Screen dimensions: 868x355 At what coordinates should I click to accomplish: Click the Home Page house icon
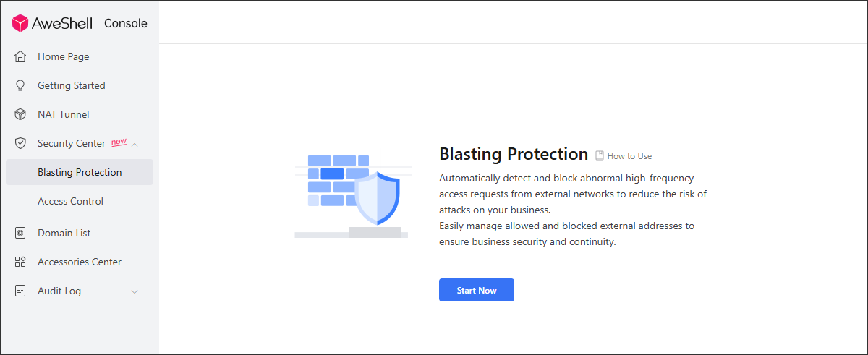(20, 56)
